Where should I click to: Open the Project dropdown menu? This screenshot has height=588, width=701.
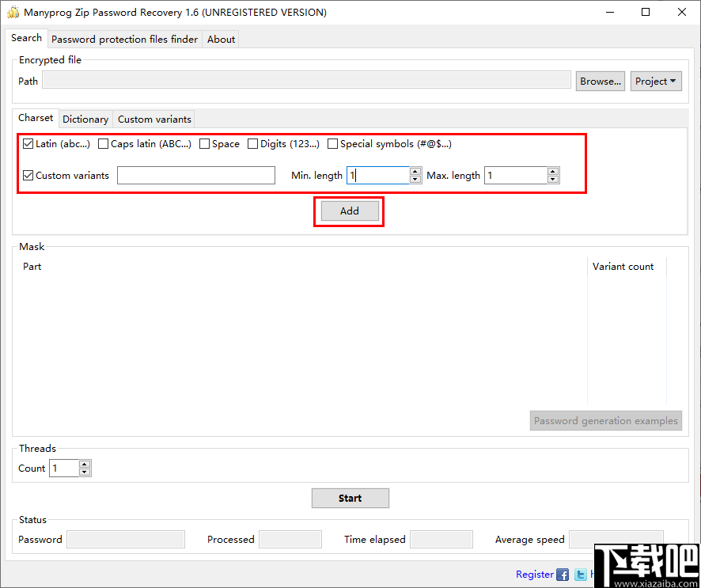coord(656,81)
